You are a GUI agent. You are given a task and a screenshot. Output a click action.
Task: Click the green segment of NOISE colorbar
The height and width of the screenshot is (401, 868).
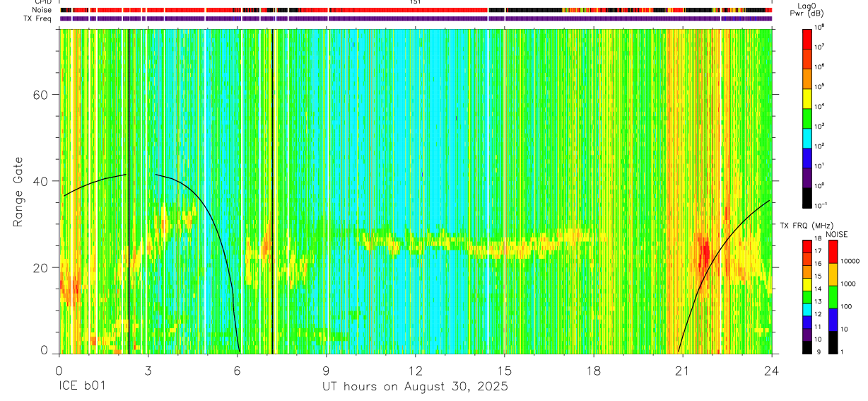coord(833,297)
